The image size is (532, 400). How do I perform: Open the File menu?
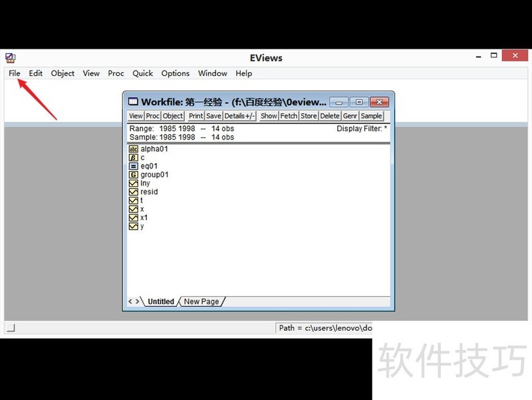point(15,73)
